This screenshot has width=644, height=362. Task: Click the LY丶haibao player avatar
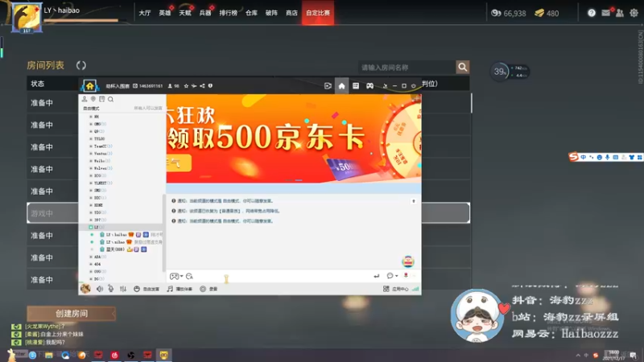point(27,17)
